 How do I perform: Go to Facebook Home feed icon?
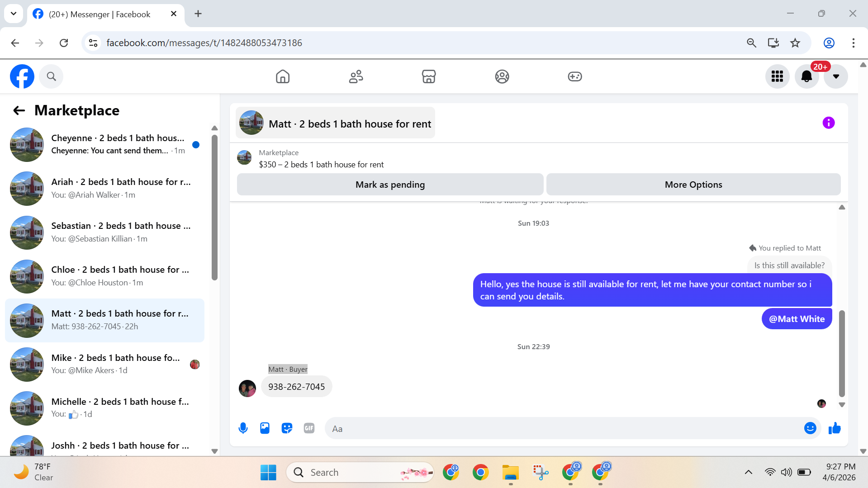pyautogui.click(x=283, y=76)
